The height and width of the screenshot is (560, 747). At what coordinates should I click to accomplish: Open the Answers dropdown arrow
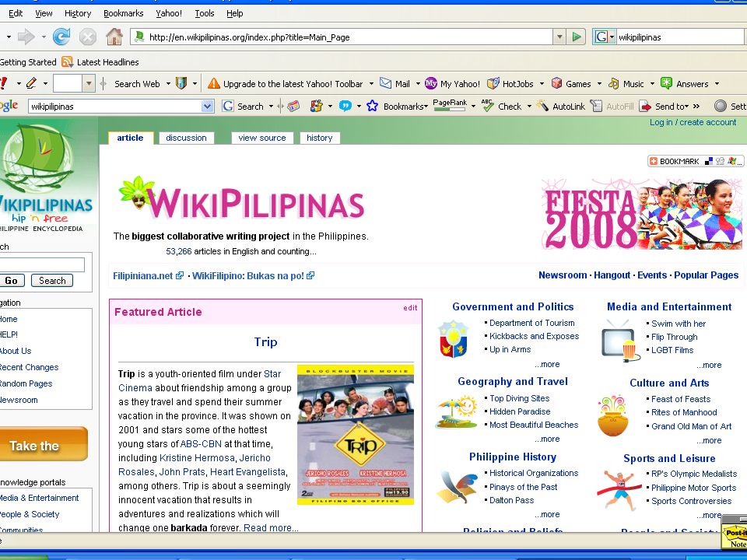(717, 84)
